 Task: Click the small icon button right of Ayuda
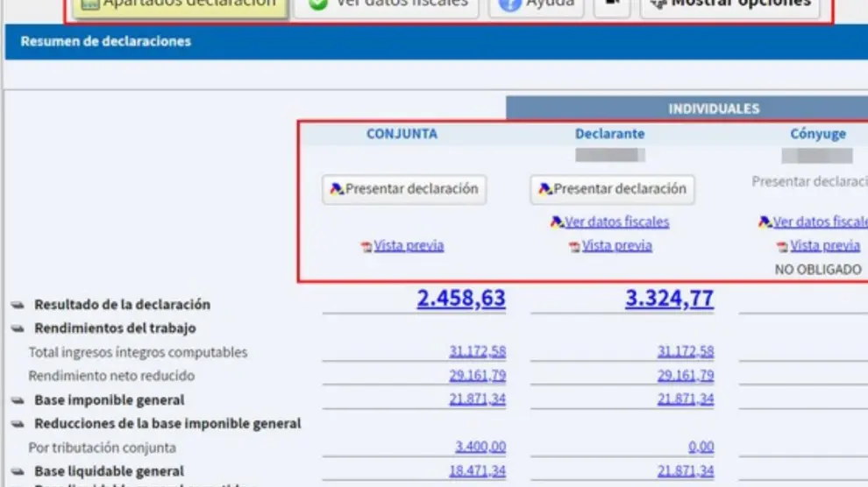pos(611,4)
